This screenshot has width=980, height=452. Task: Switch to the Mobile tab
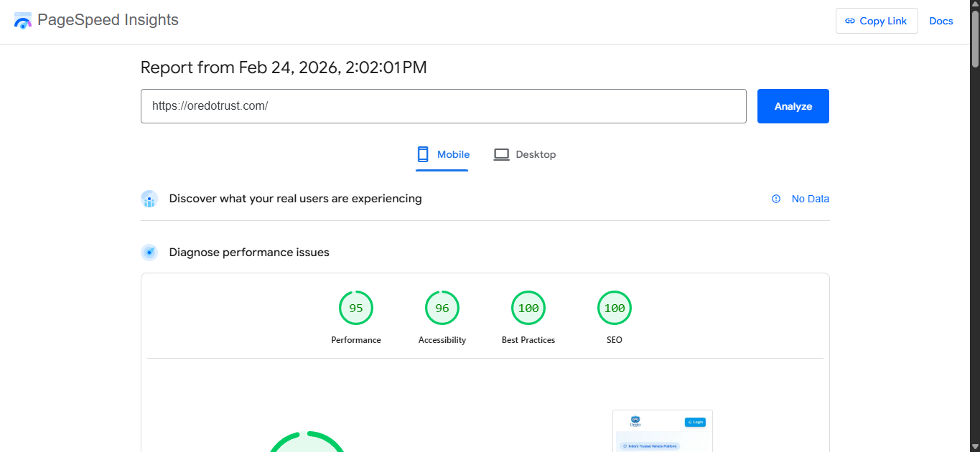click(442, 154)
